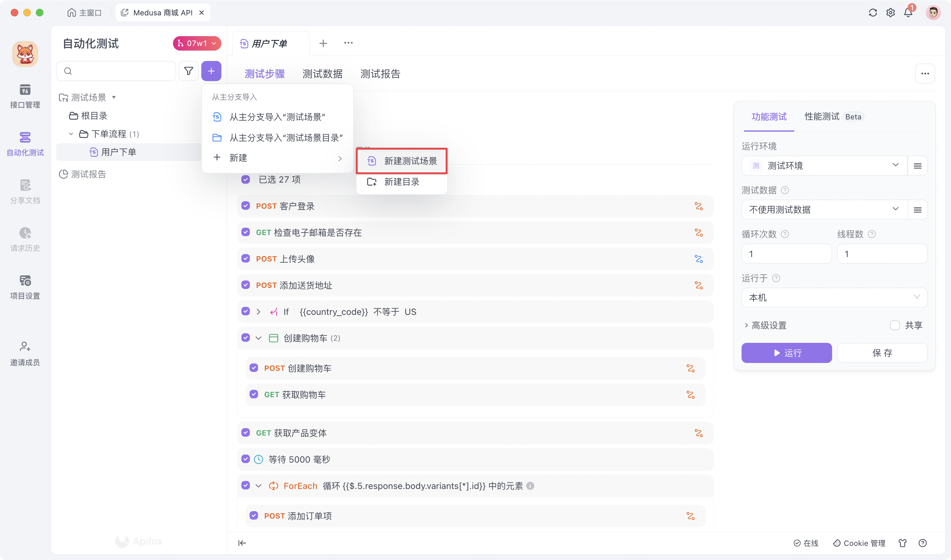Screen dimensions: 951x560
Task: Select the 分享文档 sidebar icon
Action: (25, 190)
